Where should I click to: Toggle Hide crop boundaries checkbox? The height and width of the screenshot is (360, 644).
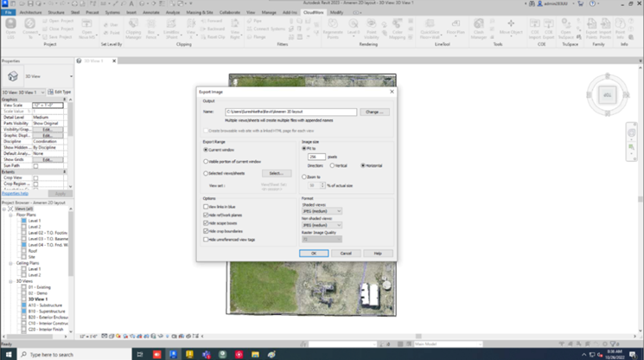(x=206, y=231)
